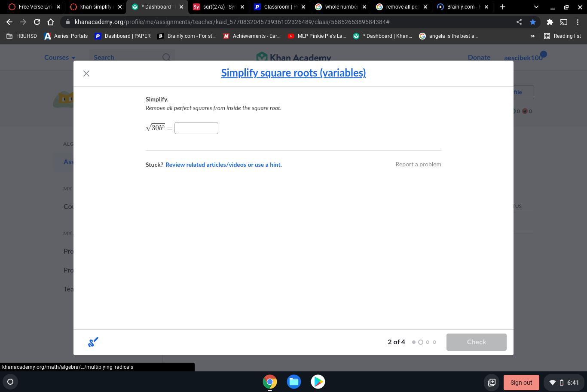Open MLP Pinkie Pie's bookmark
This screenshot has width=587, height=392.
click(317, 36)
